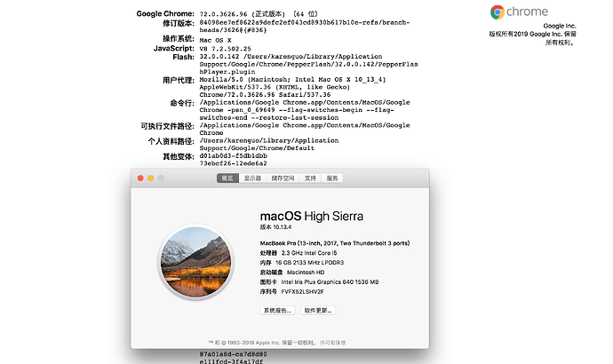Select the serial number FVFX52LSHV2F

click(303, 292)
